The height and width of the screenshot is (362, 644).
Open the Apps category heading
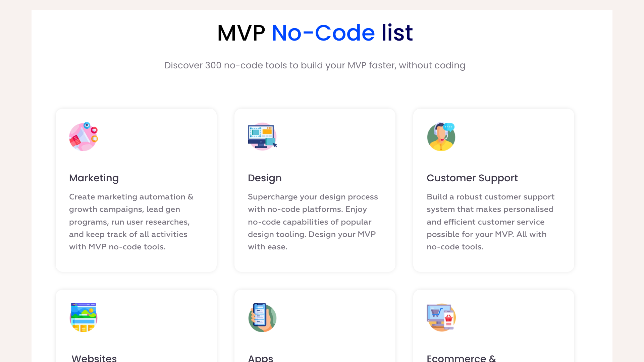tap(261, 358)
